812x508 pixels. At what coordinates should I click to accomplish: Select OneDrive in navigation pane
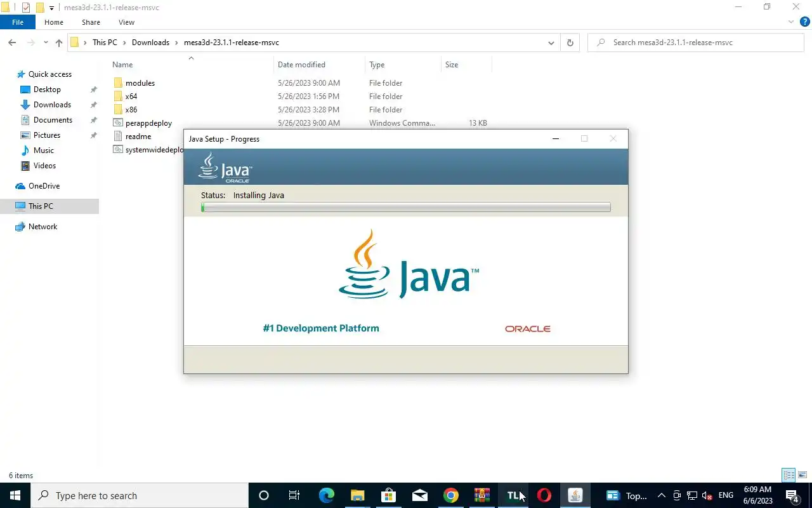click(x=44, y=186)
